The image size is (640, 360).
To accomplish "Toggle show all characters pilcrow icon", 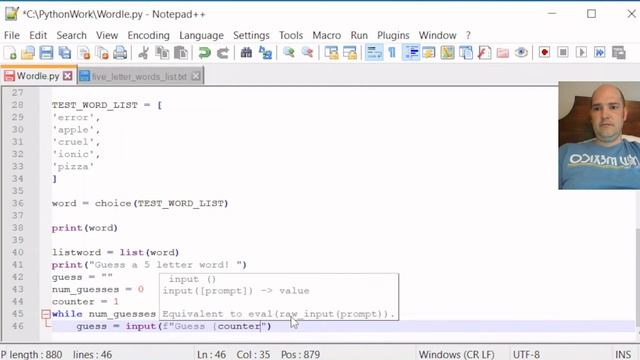I will (392, 53).
